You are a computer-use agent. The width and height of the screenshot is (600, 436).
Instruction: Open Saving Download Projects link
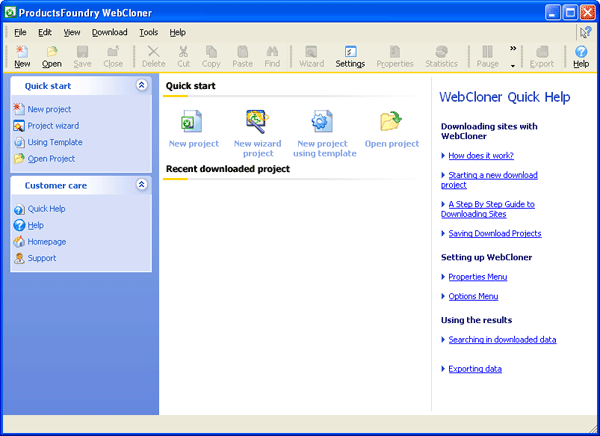[x=495, y=234]
